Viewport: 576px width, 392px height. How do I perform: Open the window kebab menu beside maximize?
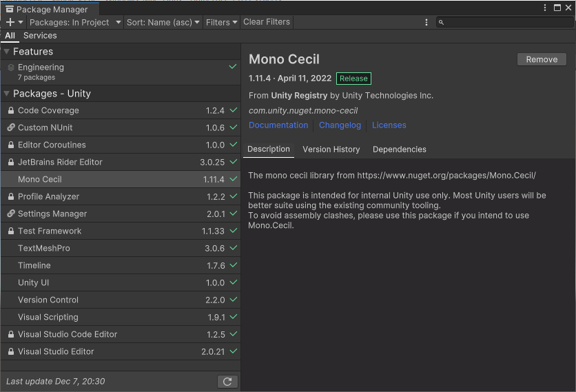pos(545,8)
